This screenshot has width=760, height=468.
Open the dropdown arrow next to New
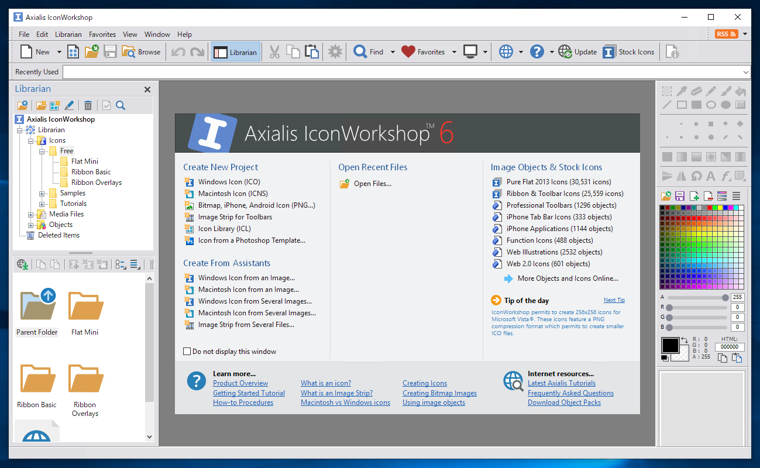pyautogui.click(x=59, y=52)
